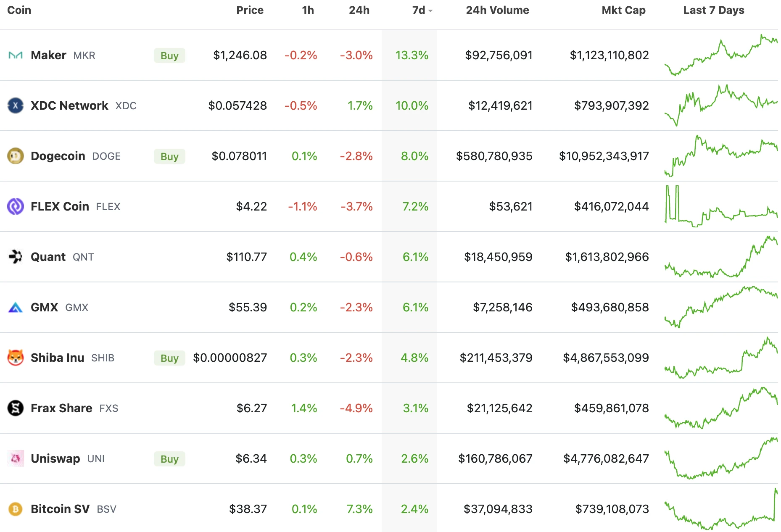
Task: Click the XDC Network logo icon
Action: [16, 105]
